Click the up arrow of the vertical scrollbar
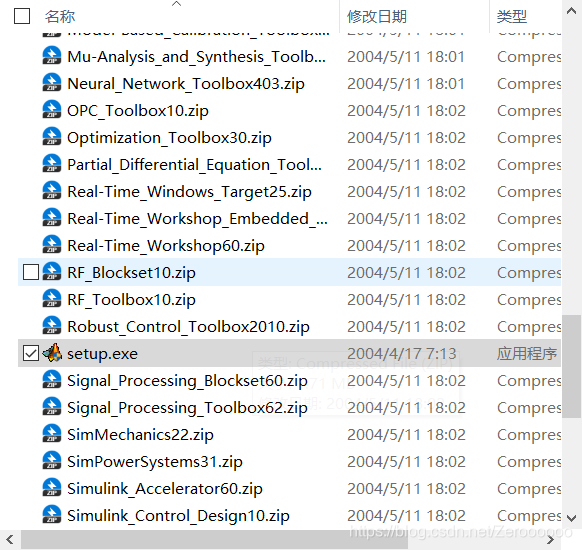Viewport: 582px width, 550px height. pyautogui.click(x=572, y=11)
